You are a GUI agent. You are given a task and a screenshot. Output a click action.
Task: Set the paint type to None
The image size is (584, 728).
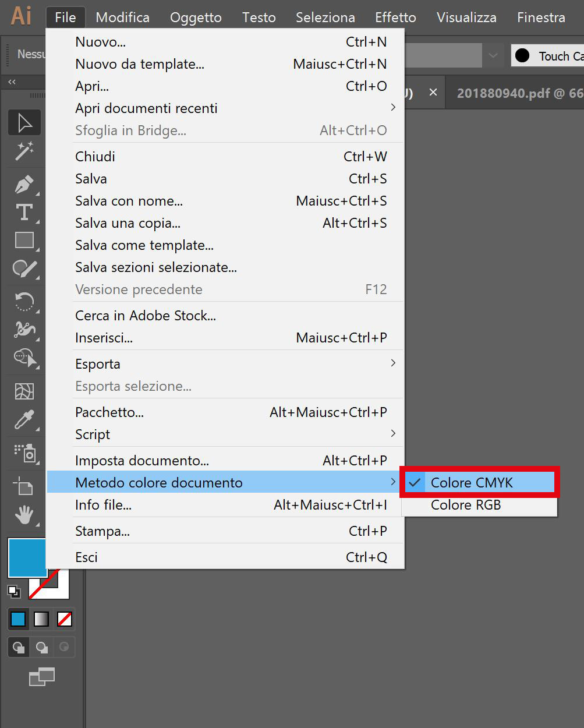(x=65, y=619)
